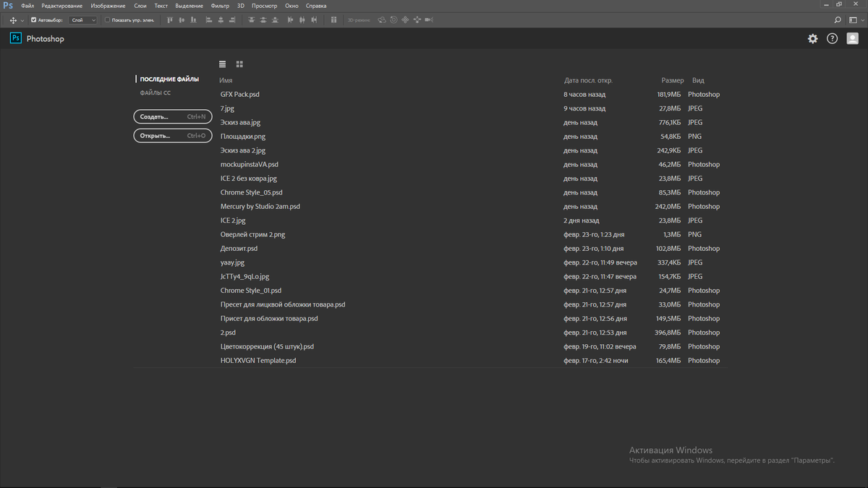Open the Выделение menu

190,5
